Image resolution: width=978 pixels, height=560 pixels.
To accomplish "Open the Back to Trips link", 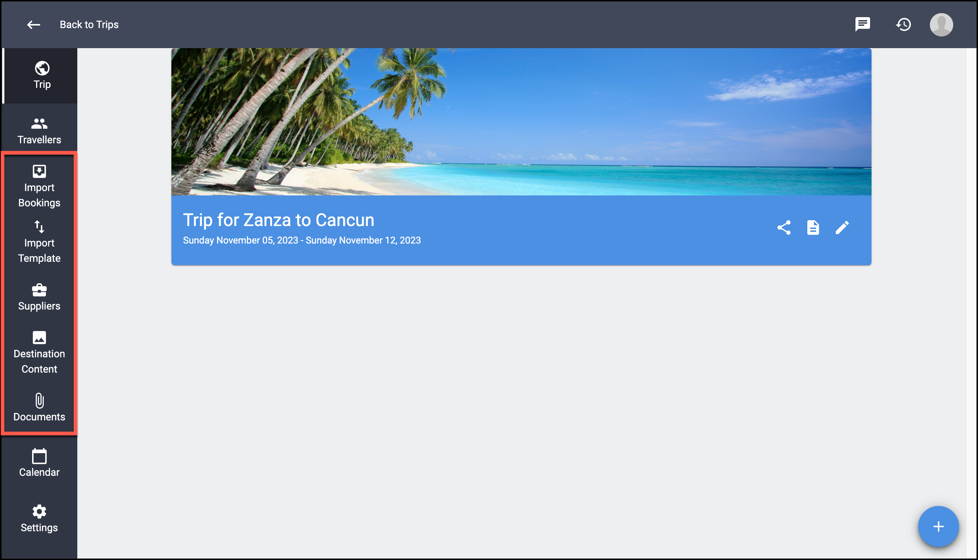I will tap(89, 25).
